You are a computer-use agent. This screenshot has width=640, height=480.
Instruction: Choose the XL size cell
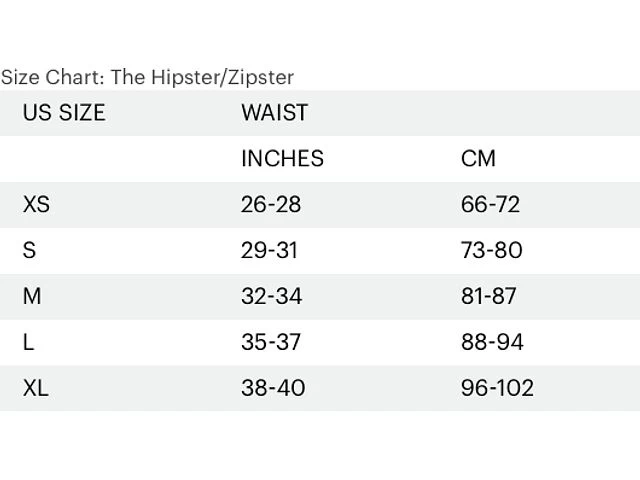pos(35,388)
